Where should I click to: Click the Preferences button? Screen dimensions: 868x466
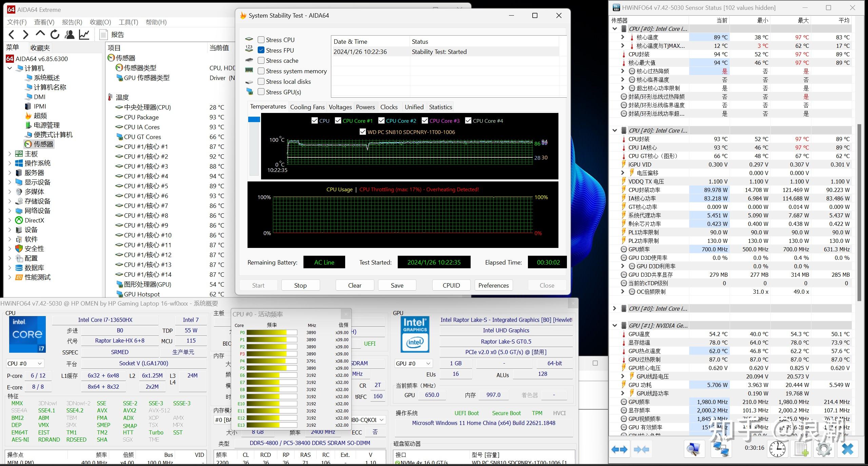pyautogui.click(x=493, y=285)
